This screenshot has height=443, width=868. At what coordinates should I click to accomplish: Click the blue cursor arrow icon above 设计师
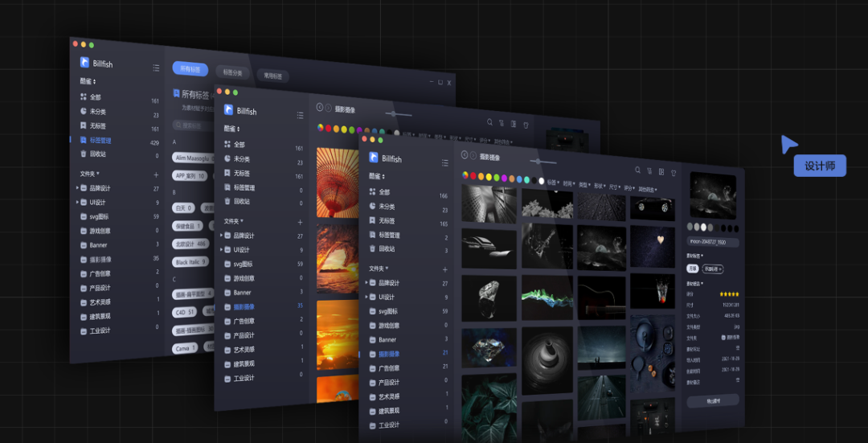point(788,145)
